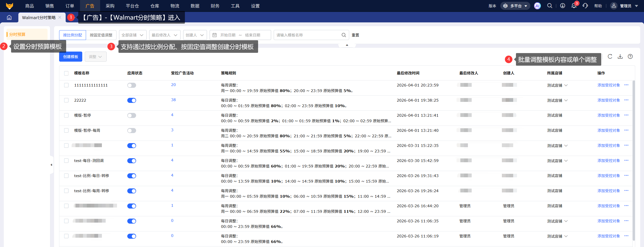Click the search magnifier in the top bar
This screenshot has width=644, height=247.
pyautogui.click(x=550, y=6)
